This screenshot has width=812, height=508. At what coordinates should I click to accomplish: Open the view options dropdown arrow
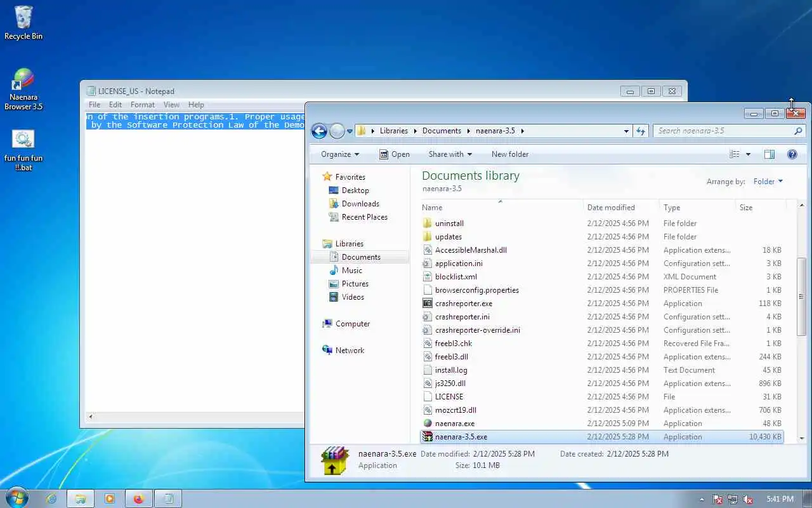pyautogui.click(x=748, y=154)
